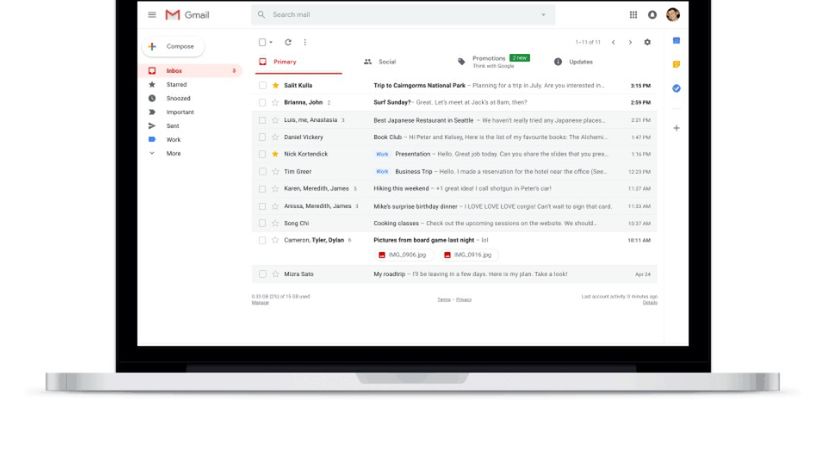
Task: Open the main menu hamburger icon
Action: point(152,15)
